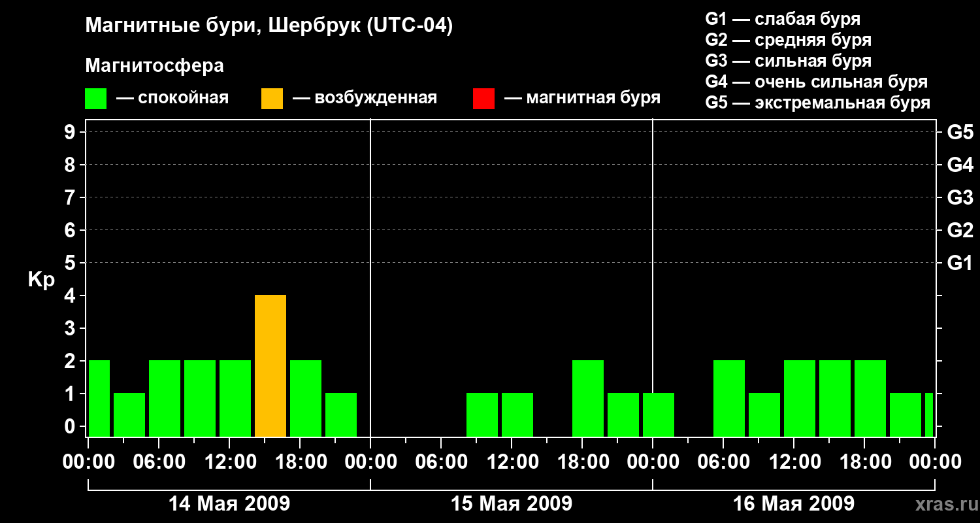Click the '15 Мая 2009' date label
This screenshot has width=980, height=523.
(x=512, y=504)
